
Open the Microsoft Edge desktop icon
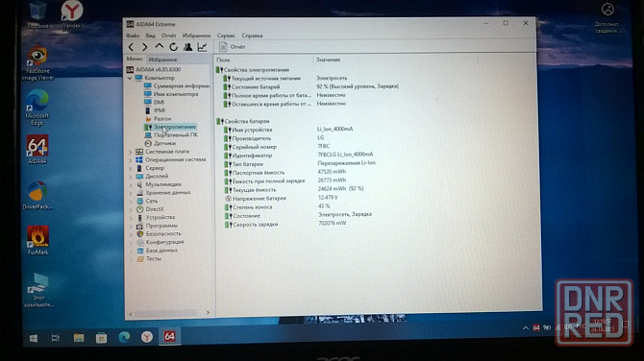click(x=37, y=108)
